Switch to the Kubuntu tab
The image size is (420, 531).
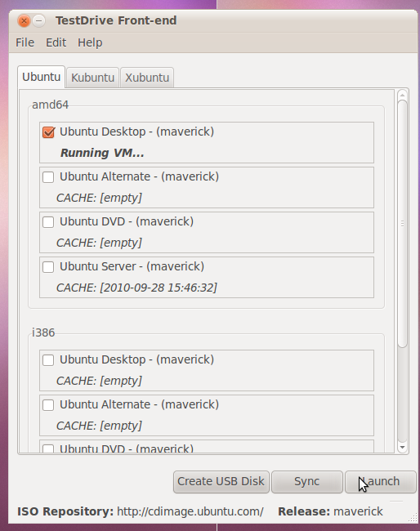[92, 78]
